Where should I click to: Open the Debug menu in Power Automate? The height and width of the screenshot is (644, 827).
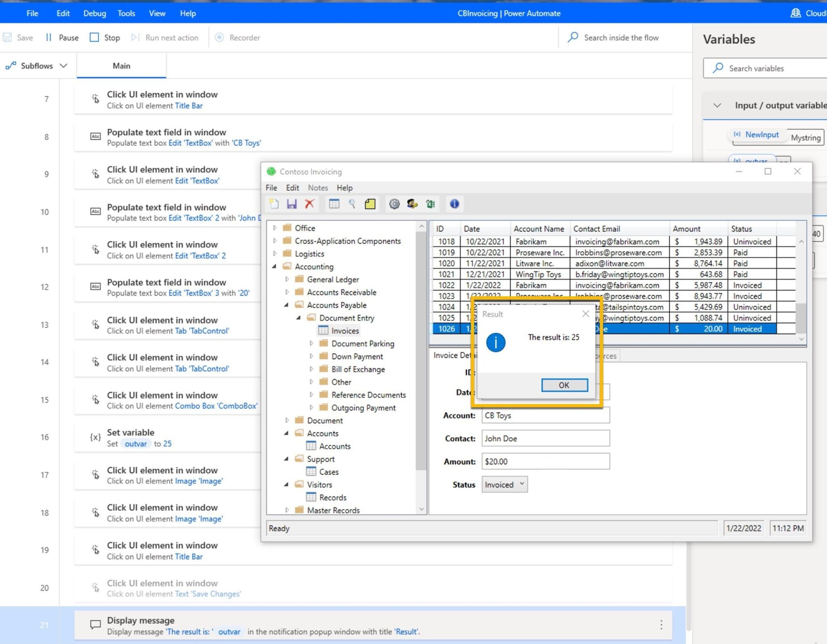pos(94,13)
